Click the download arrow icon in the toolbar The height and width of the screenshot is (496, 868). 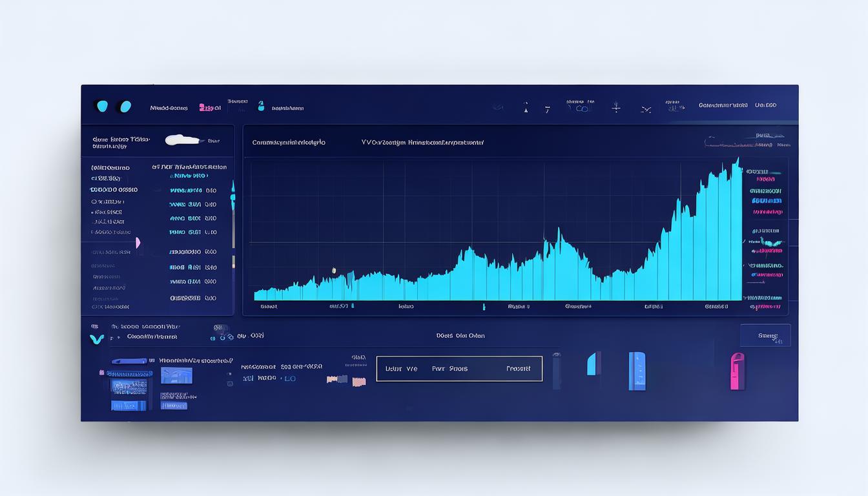(x=615, y=107)
